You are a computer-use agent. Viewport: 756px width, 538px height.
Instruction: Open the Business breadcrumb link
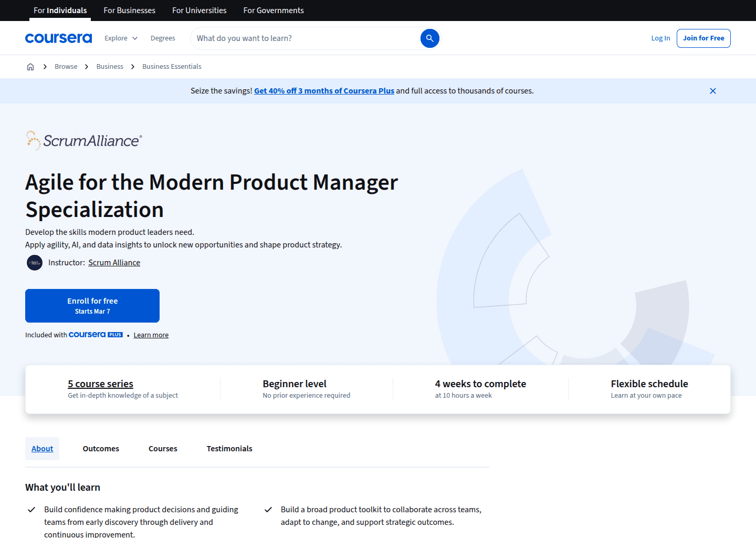tap(110, 67)
